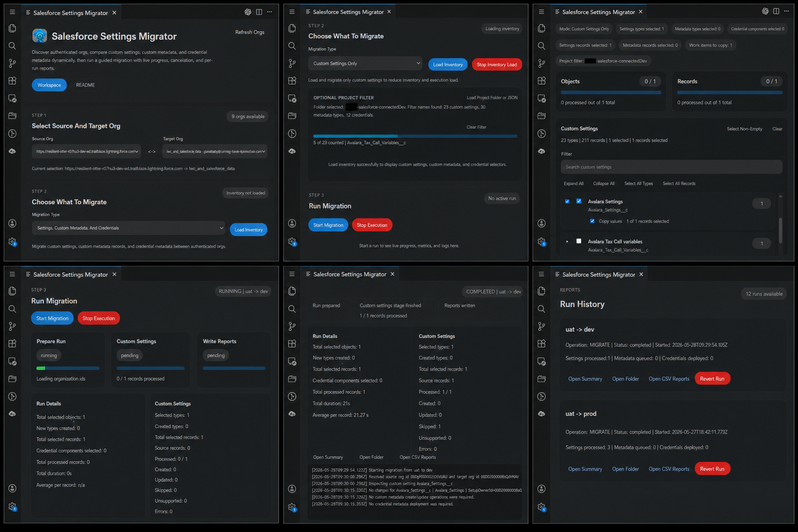Switch to the README tab

coord(85,85)
